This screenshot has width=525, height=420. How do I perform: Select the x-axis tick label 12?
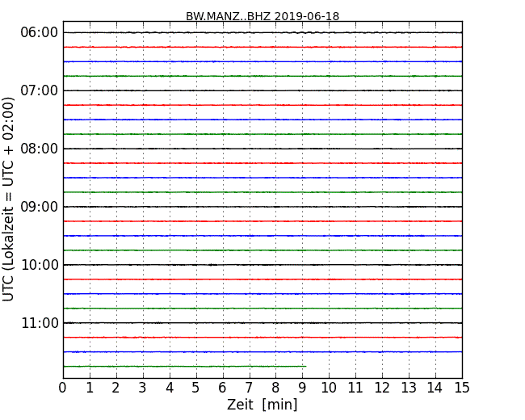382,388
